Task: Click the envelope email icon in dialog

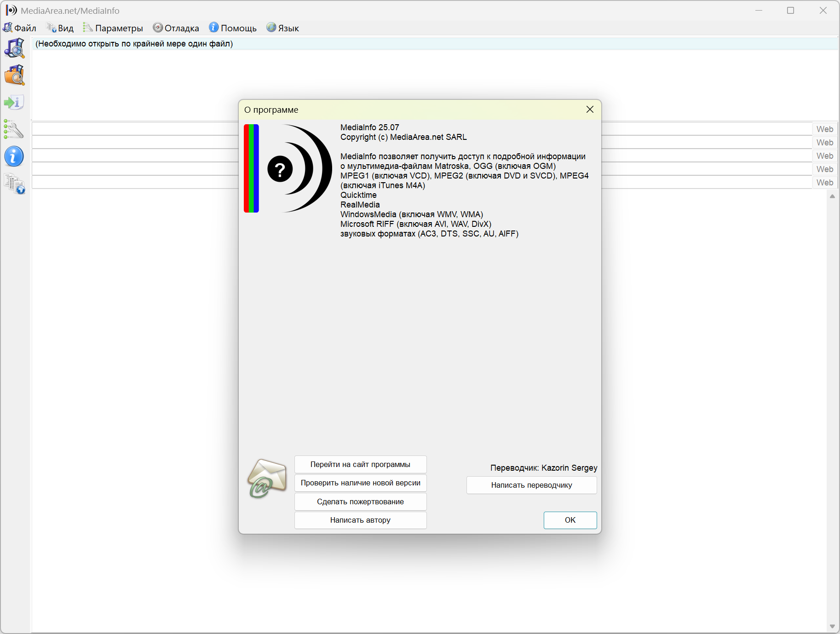Action: 267,479
